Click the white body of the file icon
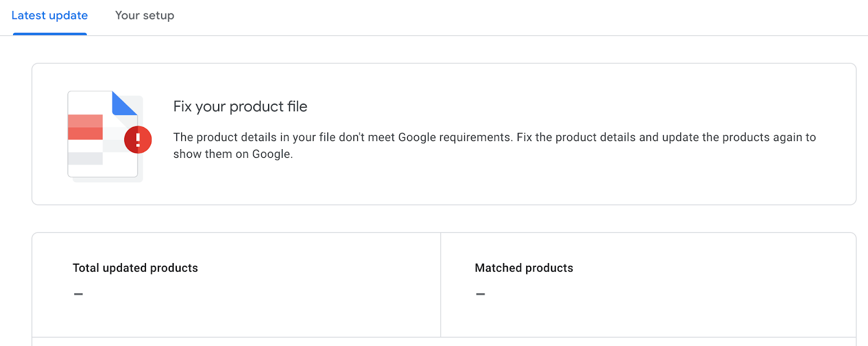The height and width of the screenshot is (346, 868). point(90,103)
